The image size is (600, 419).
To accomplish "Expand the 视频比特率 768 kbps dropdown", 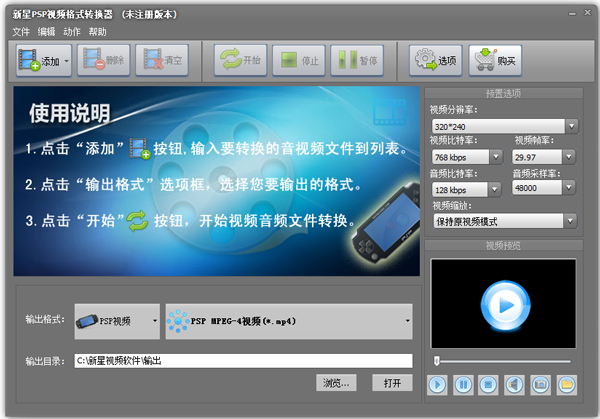I will (x=496, y=157).
